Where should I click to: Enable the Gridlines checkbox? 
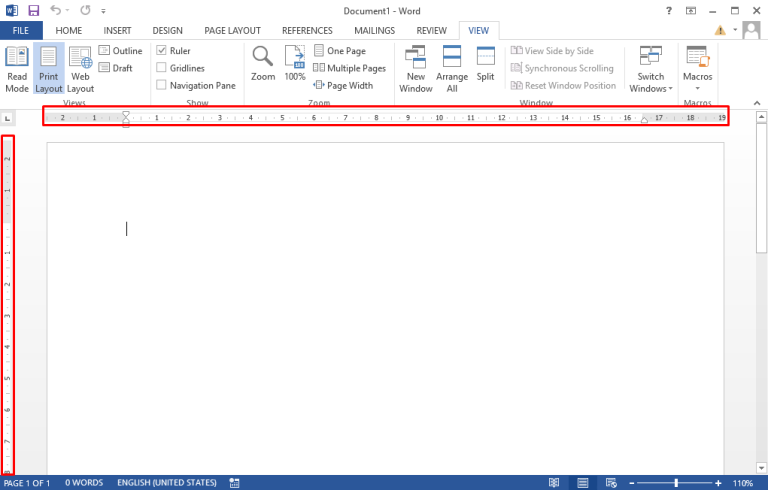point(162,68)
